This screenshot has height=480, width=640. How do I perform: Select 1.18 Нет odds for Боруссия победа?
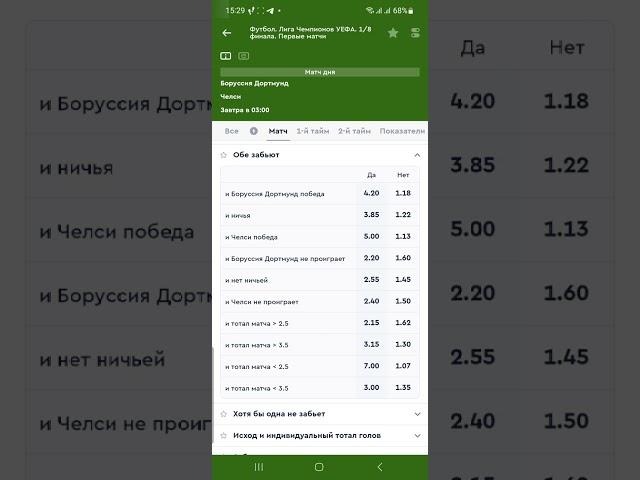tap(403, 193)
